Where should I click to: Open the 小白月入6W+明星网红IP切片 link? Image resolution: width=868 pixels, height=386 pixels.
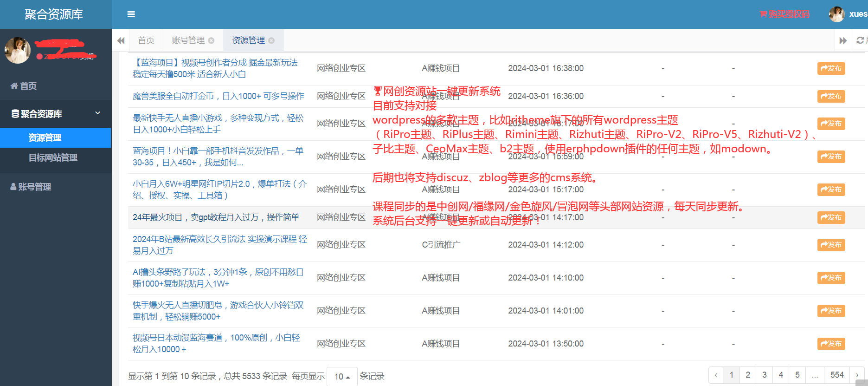[x=220, y=190]
